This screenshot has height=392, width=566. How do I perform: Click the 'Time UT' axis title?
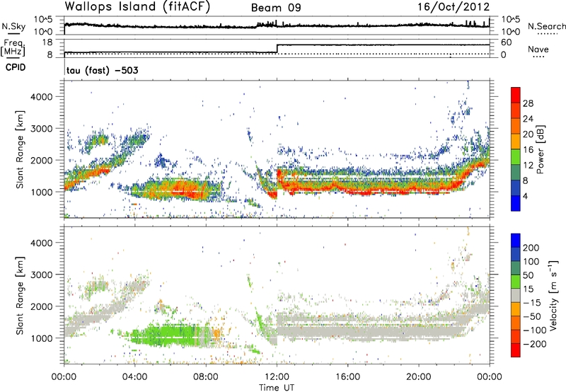pyautogui.click(x=277, y=387)
